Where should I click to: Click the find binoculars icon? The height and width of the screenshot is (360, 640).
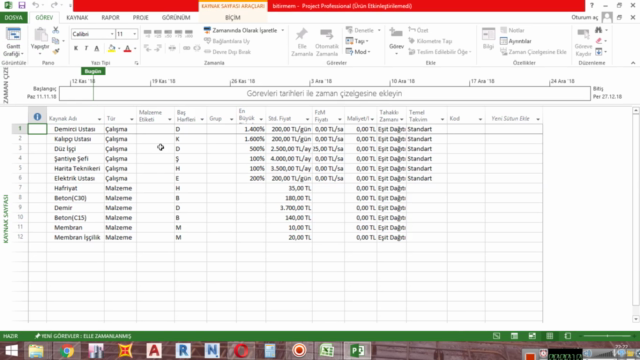pos(599,30)
